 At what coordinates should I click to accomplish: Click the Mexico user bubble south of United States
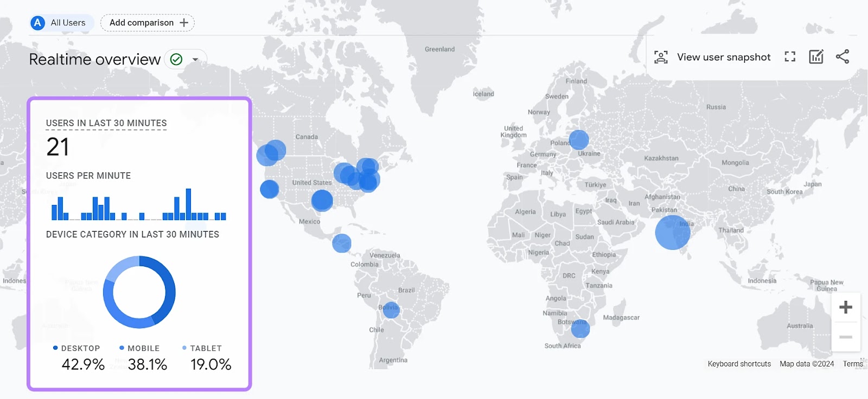322,201
